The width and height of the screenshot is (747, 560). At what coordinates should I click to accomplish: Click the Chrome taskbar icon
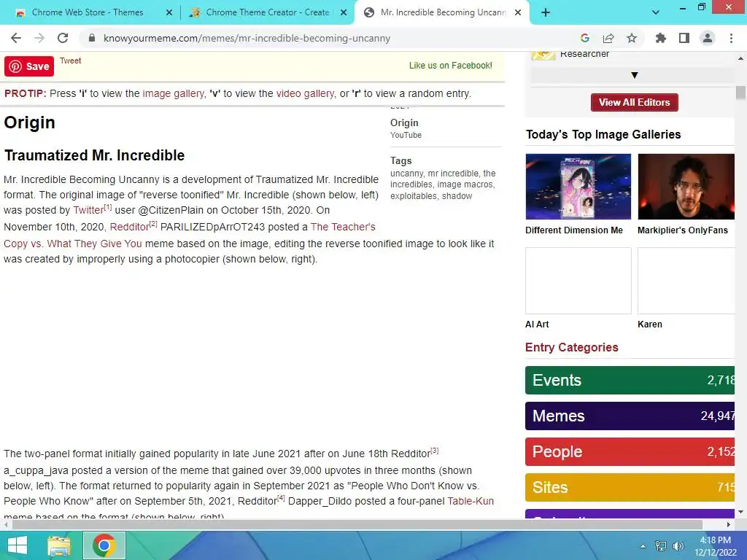[x=104, y=545]
